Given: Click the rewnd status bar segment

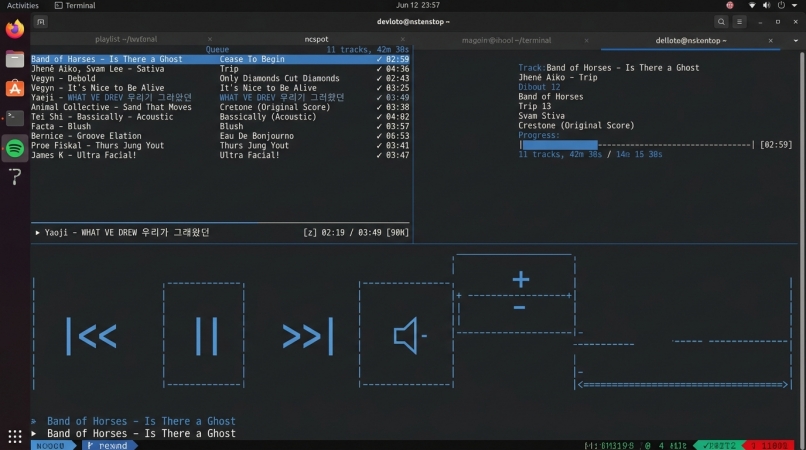Looking at the screenshot, I should 109,445.
